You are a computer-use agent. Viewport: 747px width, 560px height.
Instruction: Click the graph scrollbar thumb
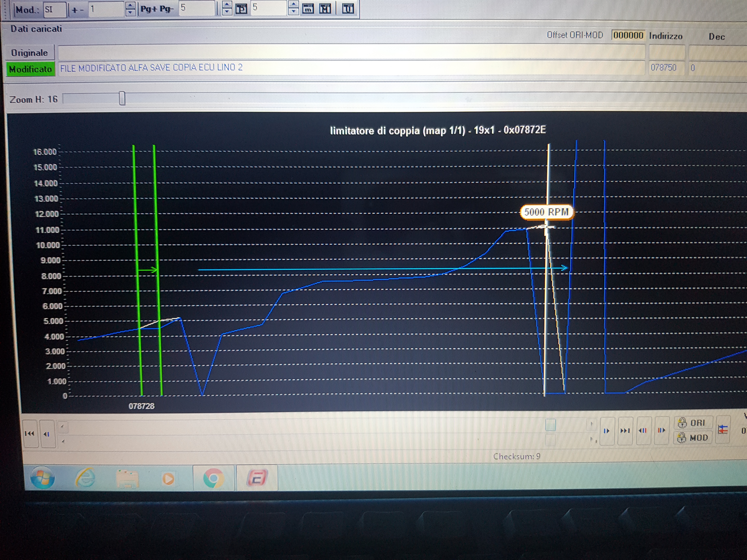[x=550, y=425]
